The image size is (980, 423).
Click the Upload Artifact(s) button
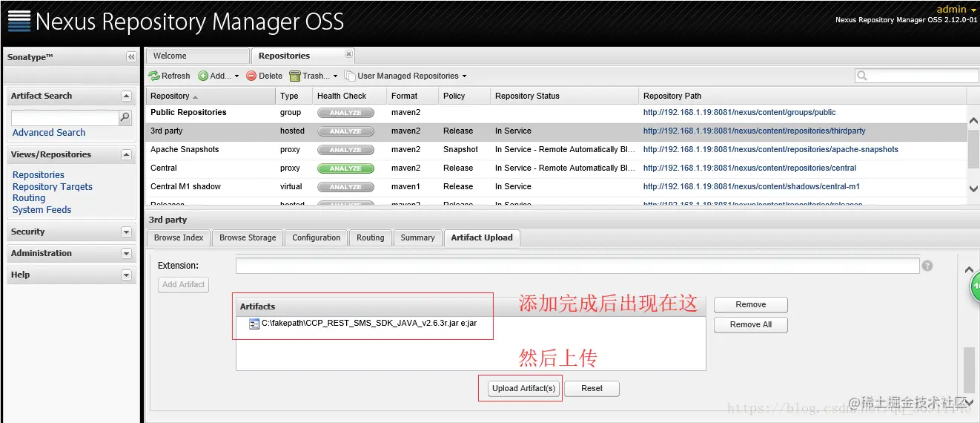pos(524,389)
